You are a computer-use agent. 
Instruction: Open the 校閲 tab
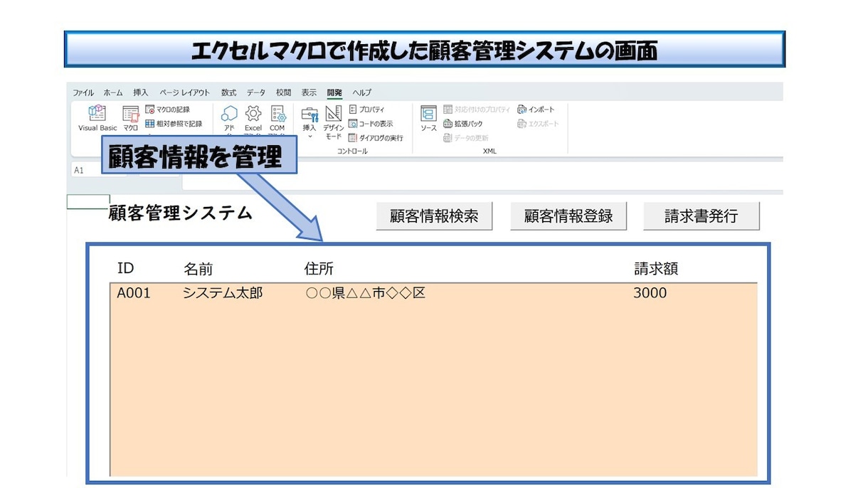(x=284, y=92)
